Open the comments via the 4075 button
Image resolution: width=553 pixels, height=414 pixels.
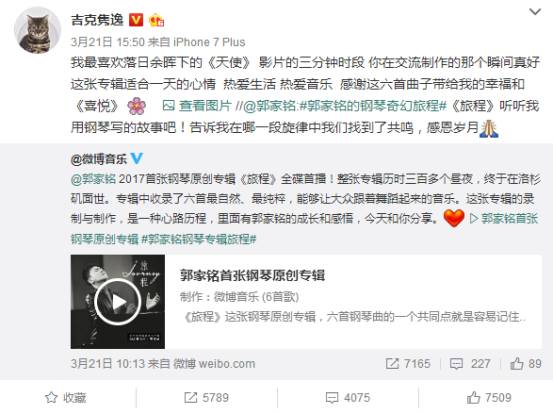tap(348, 398)
